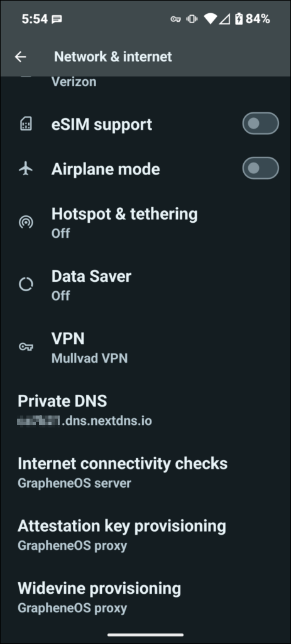Open Attestation key provisioning option
This screenshot has width=291, height=644.
tap(146, 534)
